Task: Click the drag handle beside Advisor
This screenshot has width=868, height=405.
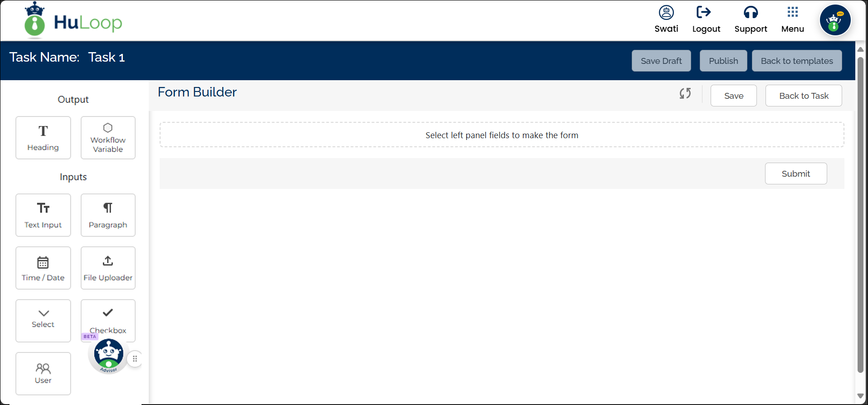Action: [x=135, y=359]
